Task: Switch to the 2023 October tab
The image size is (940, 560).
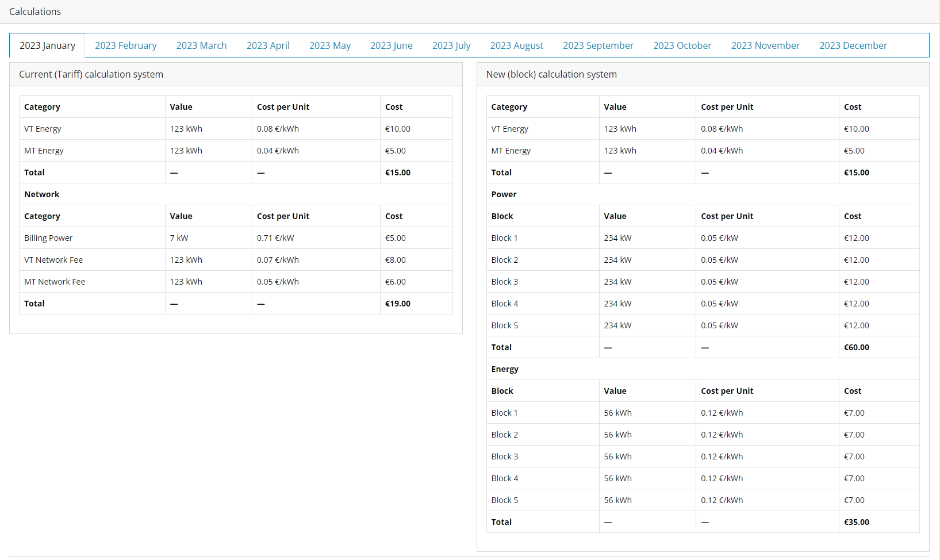Action: click(x=682, y=45)
